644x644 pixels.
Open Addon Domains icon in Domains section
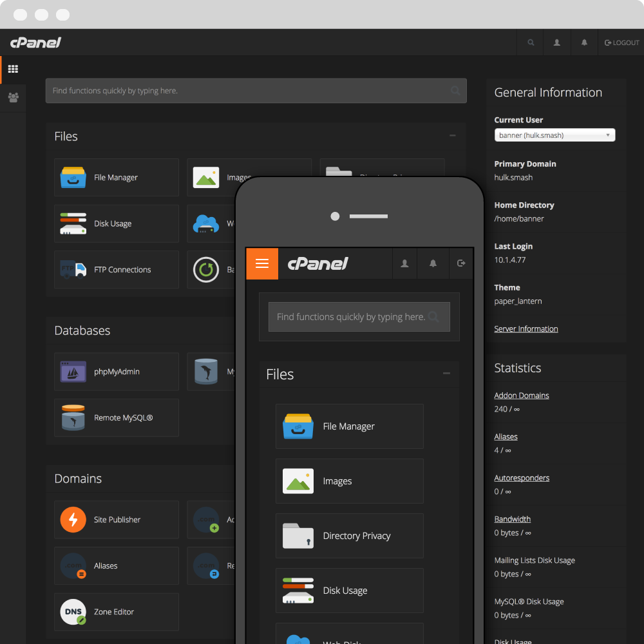(x=206, y=520)
